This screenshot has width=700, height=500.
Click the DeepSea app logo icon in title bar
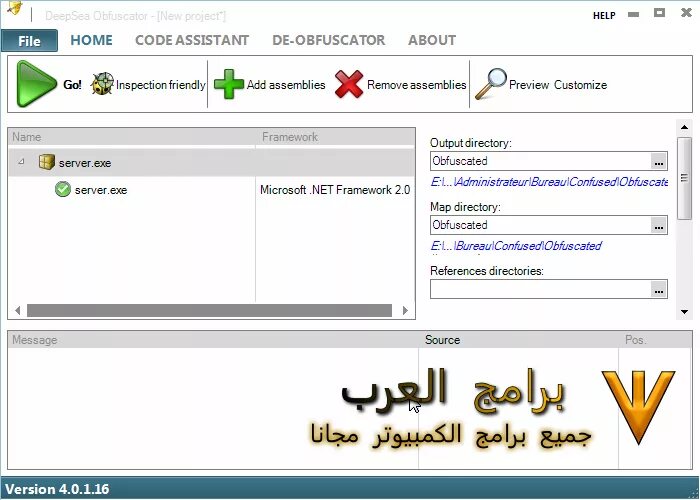tap(15, 8)
